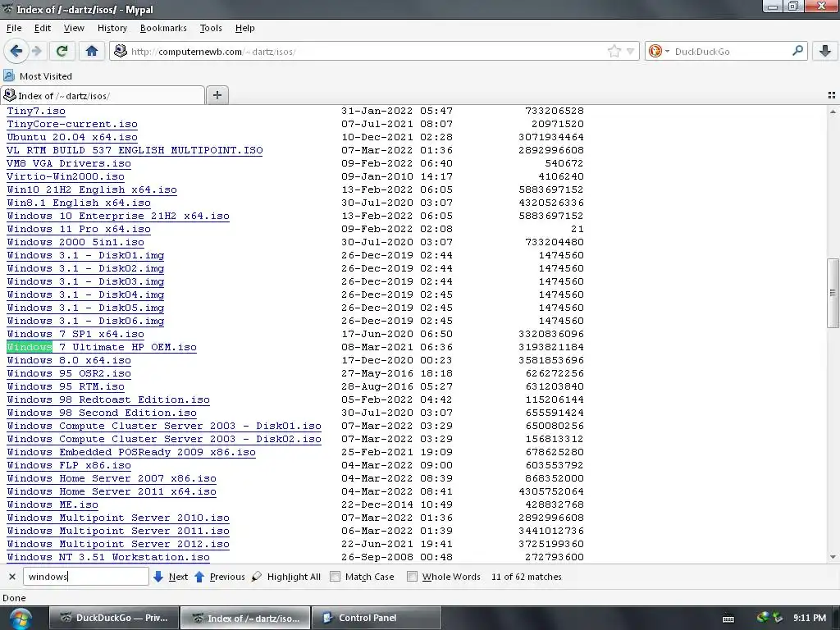Select the Index of /~dartz/isos/ tab

tap(103, 95)
